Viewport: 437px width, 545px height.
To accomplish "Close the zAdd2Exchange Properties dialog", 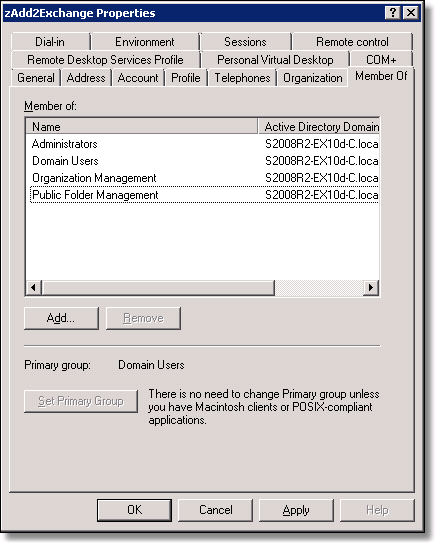I will pos(411,13).
